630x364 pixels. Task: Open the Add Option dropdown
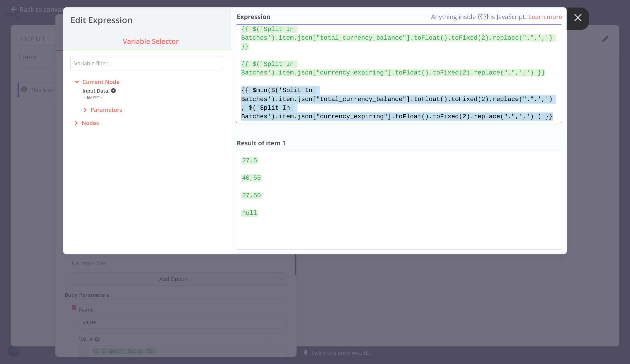179,279
